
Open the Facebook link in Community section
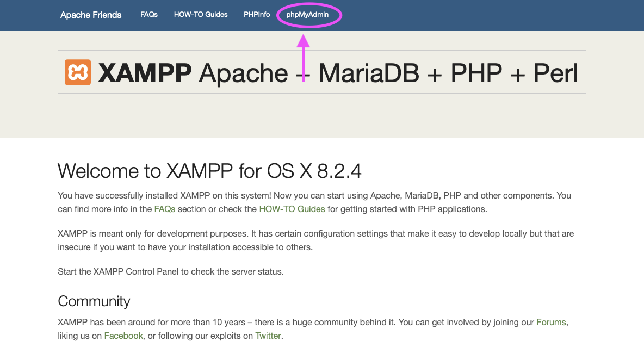coord(123,336)
